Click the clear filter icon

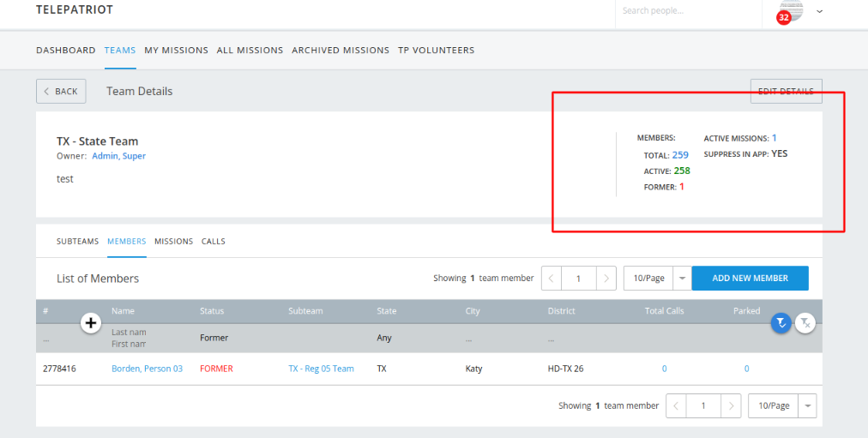pos(805,322)
